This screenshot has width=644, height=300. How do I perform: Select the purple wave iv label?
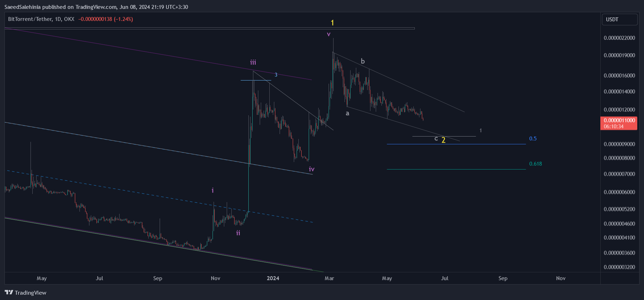312,169
